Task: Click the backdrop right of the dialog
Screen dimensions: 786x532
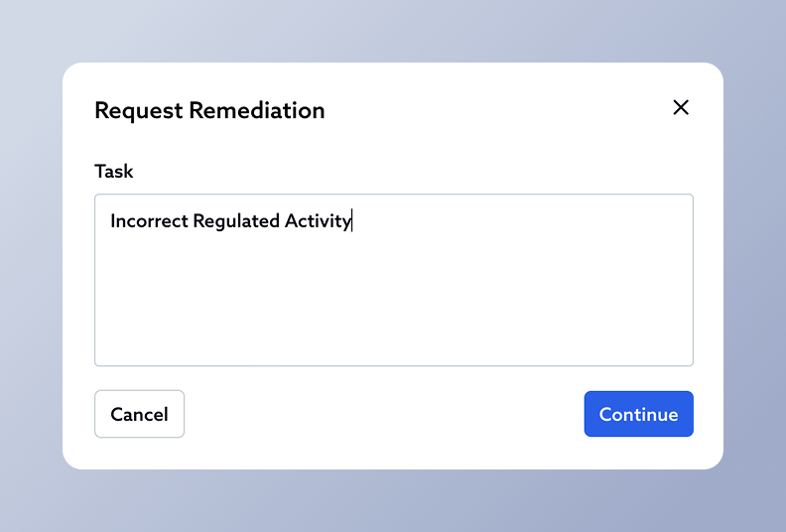Action: (755, 268)
